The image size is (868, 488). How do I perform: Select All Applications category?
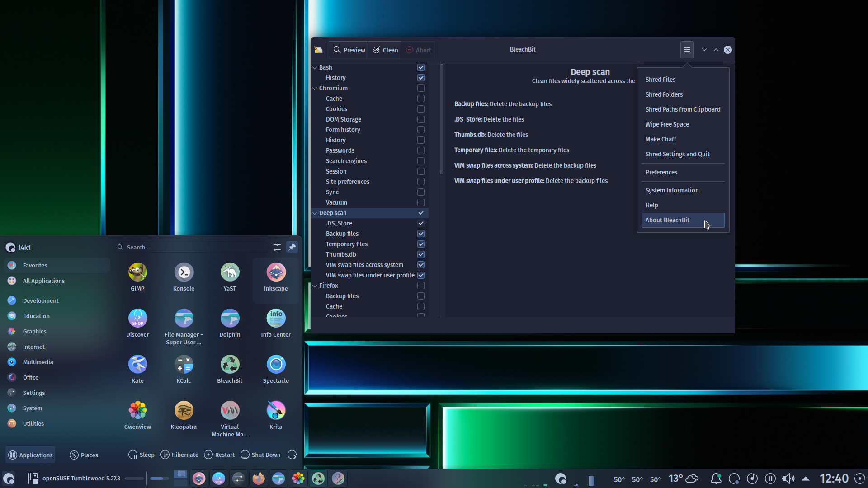click(x=57, y=281)
